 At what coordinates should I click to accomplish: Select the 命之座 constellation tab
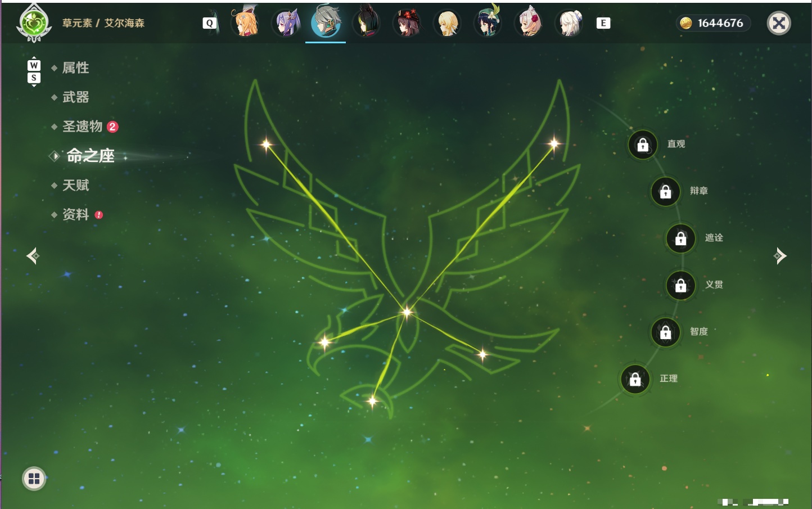pyautogui.click(x=90, y=156)
